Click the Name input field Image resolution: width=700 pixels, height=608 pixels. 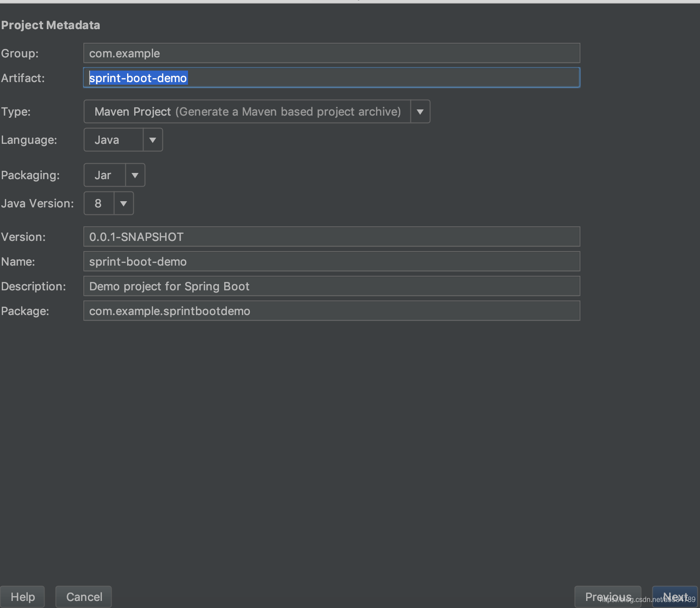point(331,261)
